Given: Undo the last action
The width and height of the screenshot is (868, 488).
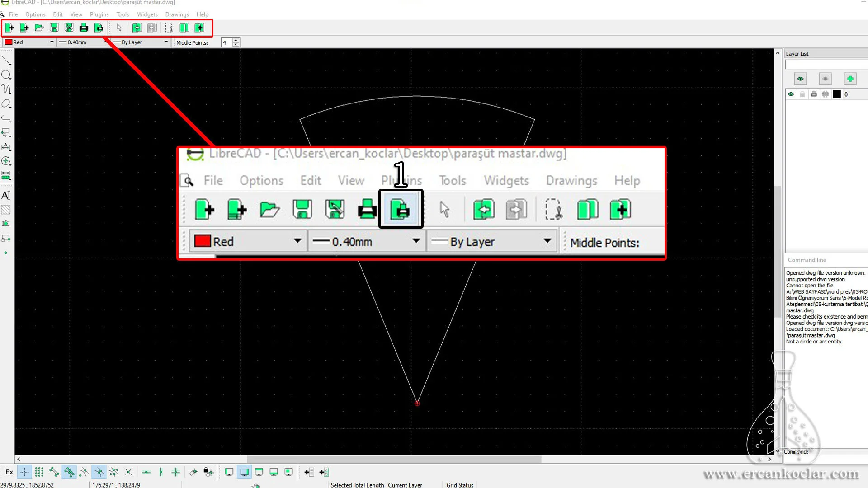Looking at the screenshot, I should click(137, 28).
